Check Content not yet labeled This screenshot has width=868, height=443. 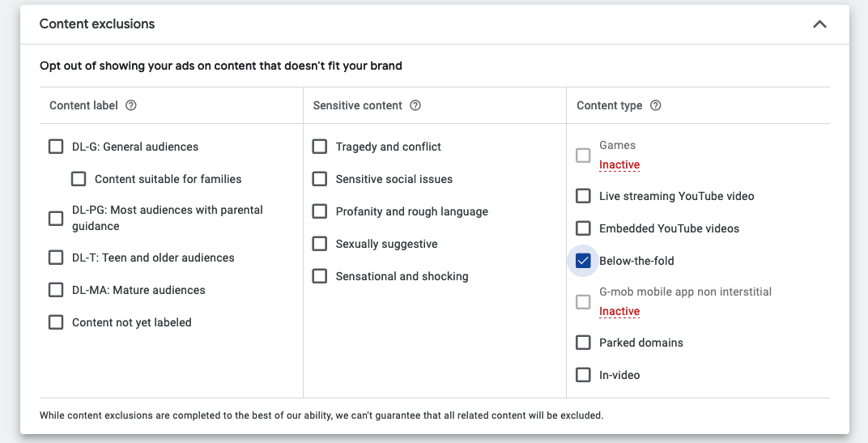click(56, 322)
